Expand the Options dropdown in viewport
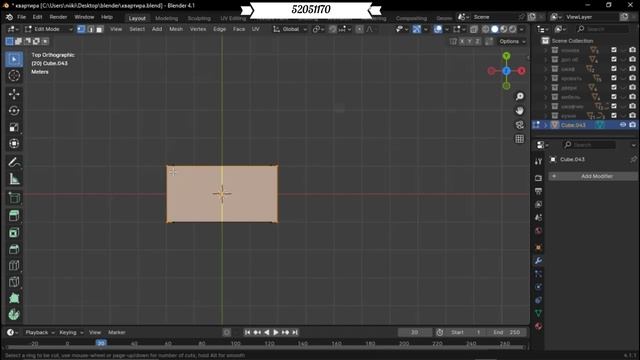This screenshot has width=640, height=360. 512,42
